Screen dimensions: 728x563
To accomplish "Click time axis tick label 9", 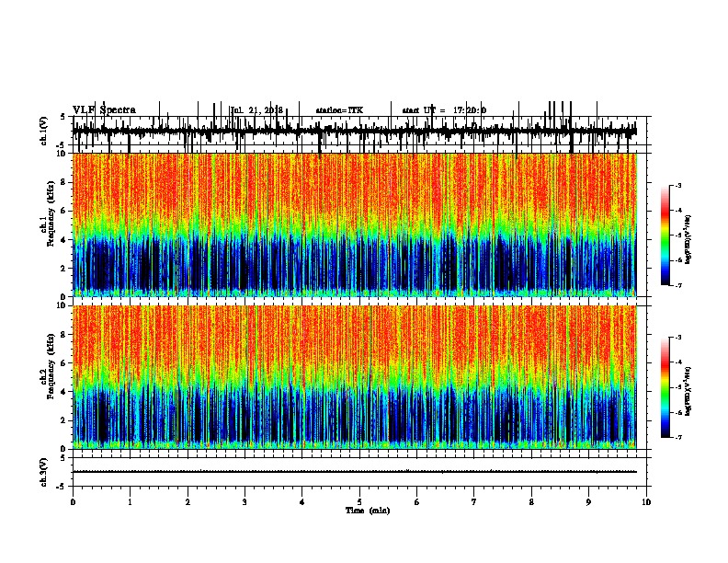I will tap(588, 501).
